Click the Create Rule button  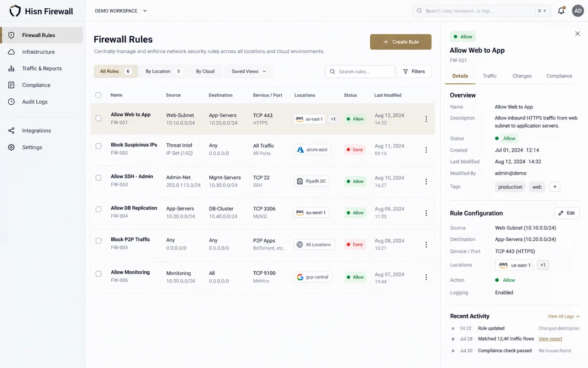pyautogui.click(x=401, y=42)
